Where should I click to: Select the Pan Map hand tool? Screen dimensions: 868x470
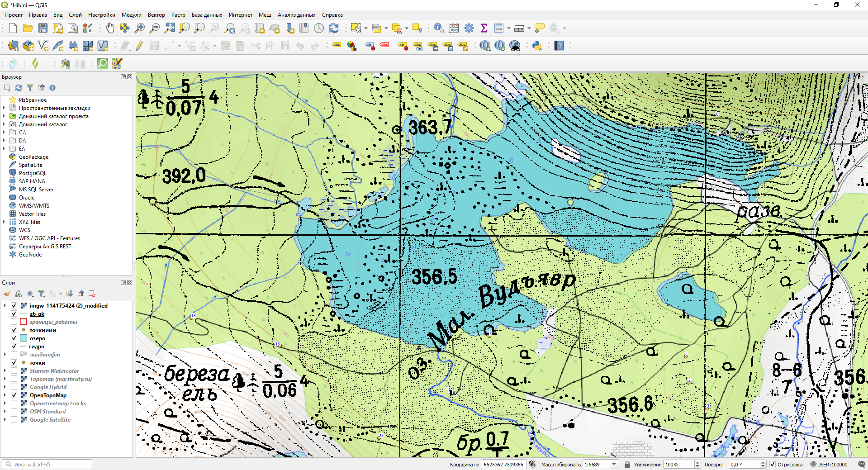tap(110, 28)
